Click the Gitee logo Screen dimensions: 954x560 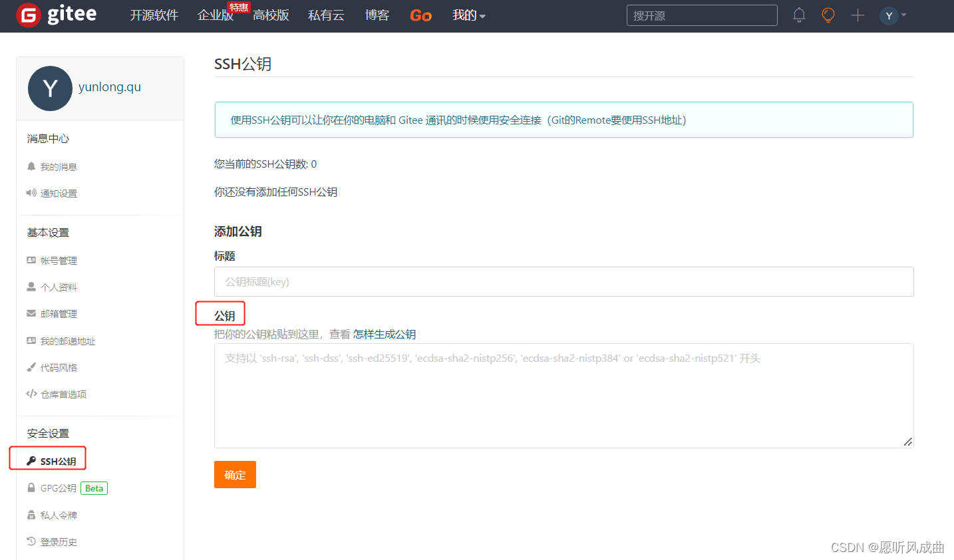coord(57,15)
